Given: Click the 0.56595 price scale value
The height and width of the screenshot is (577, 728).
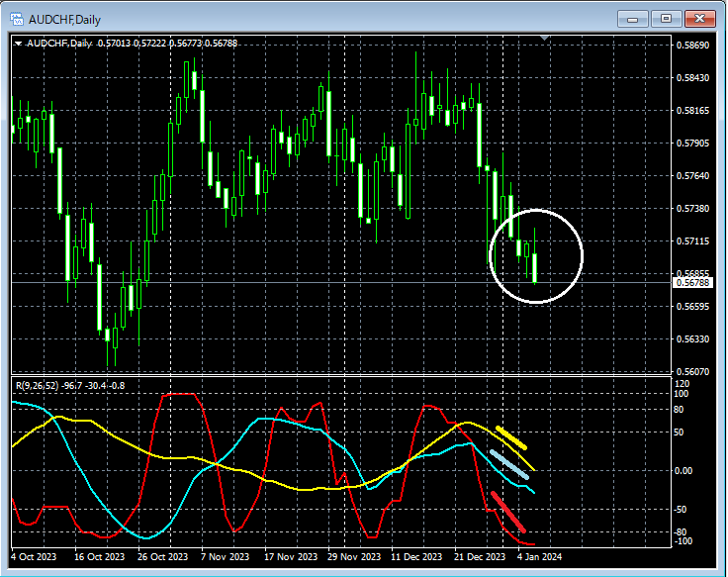Looking at the screenshot, I should (x=692, y=307).
